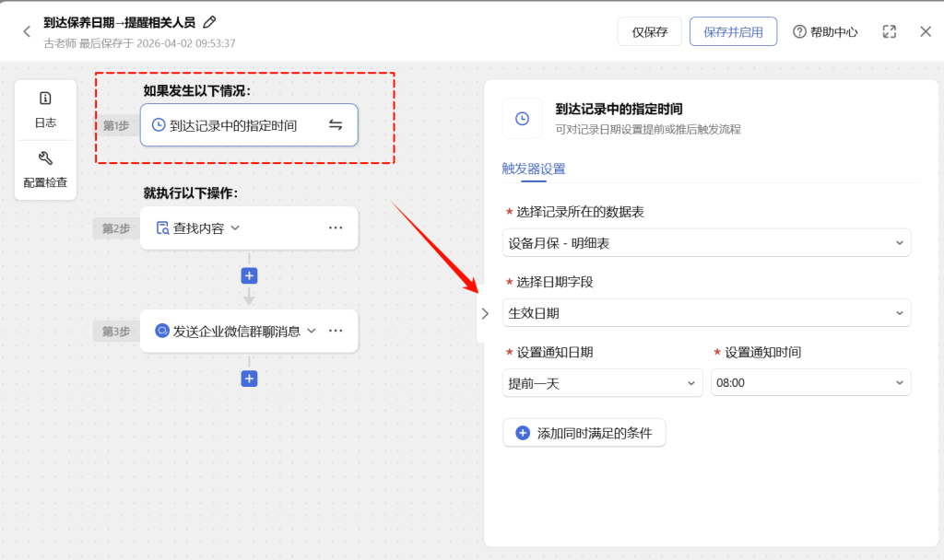The height and width of the screenshot is (560, 944).
Task: Open more options for 查找内容 step
Action: coord(336,228)
